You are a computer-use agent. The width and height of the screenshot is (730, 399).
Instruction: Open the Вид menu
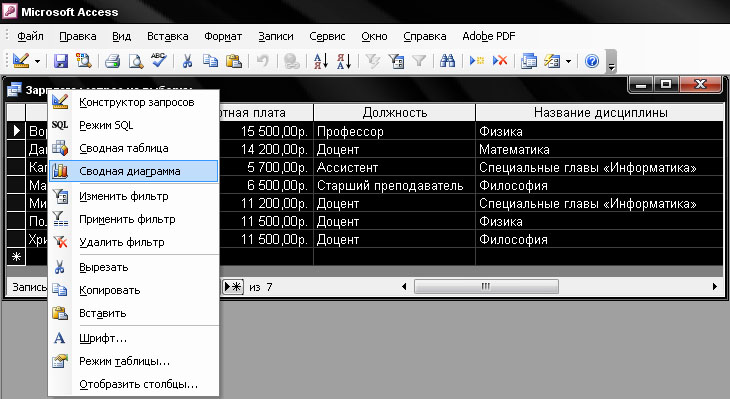122,36
